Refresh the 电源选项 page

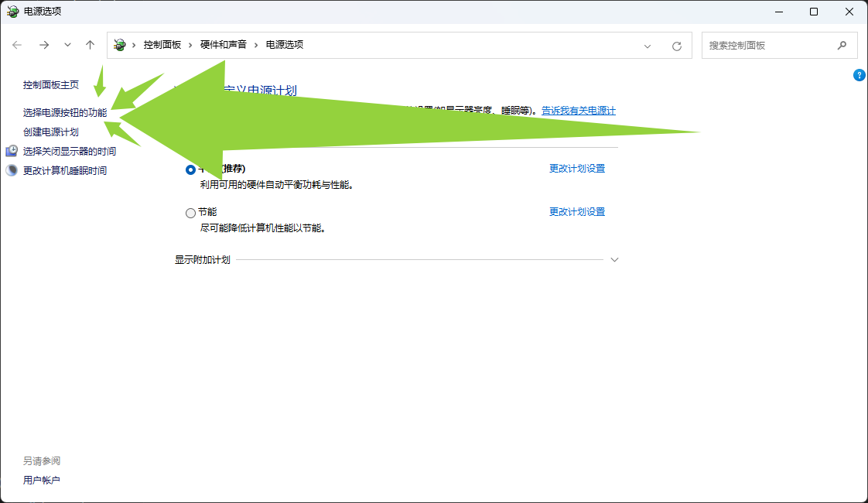(x=676, y=46)
